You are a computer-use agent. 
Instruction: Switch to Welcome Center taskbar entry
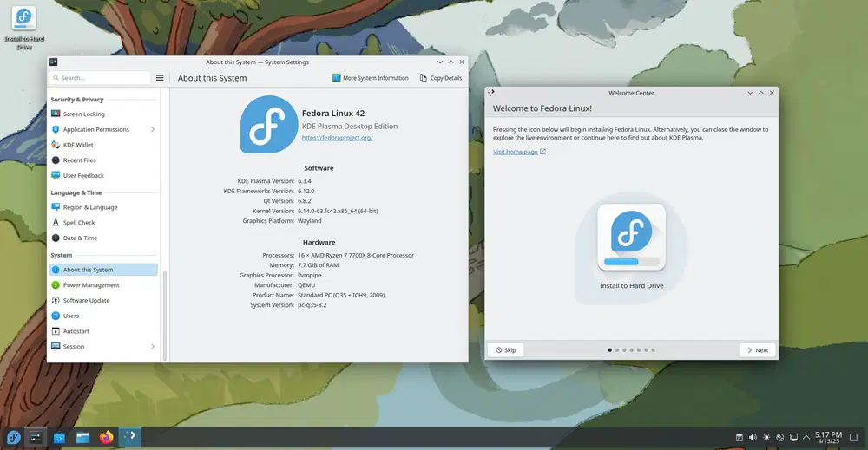click(x=130, y=438)
